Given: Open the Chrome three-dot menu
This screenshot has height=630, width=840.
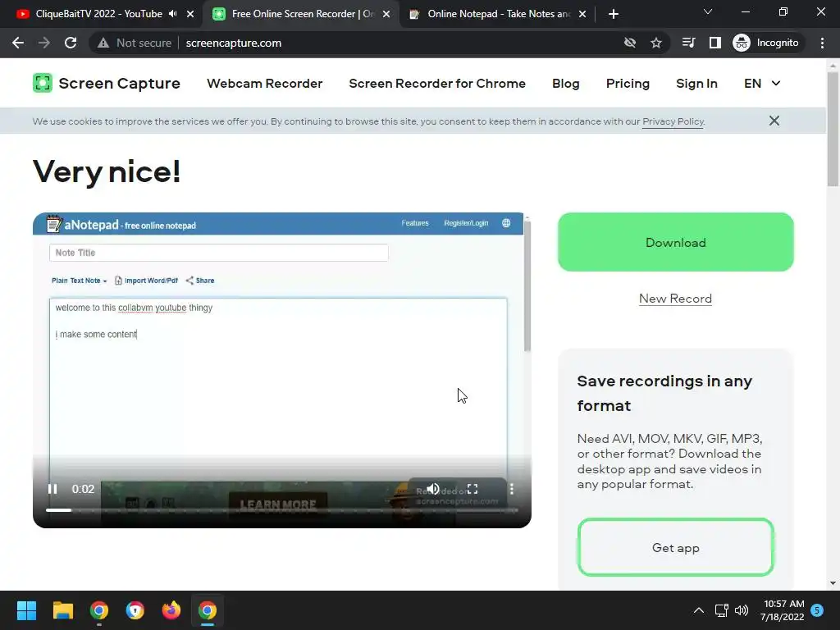Looking at the screenshot, I should 822,43.
